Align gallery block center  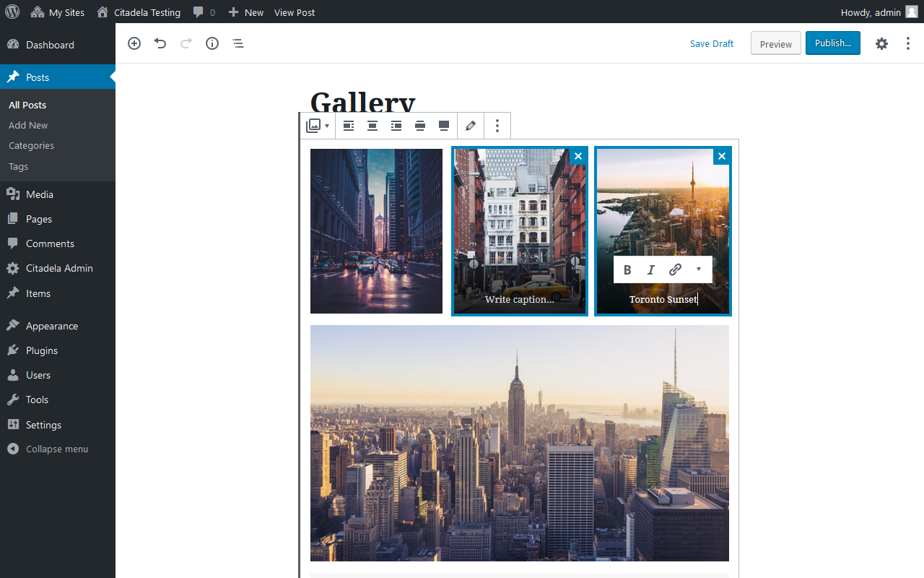tap(372, 126)
